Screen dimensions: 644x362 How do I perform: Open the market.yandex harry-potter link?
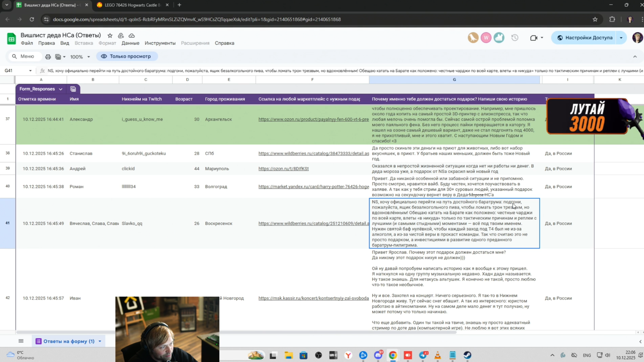pos(313,186)
